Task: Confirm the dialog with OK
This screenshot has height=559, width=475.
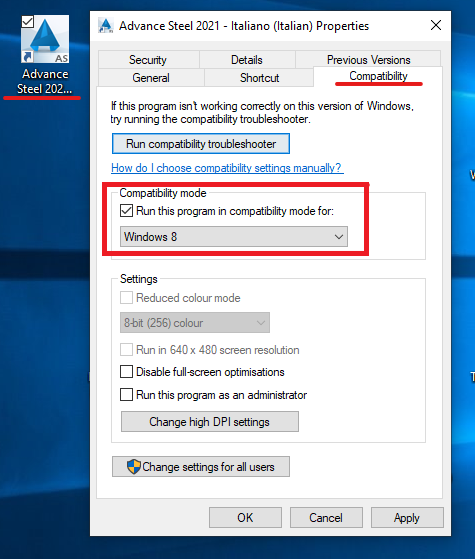Action: [x=245, y=517]
